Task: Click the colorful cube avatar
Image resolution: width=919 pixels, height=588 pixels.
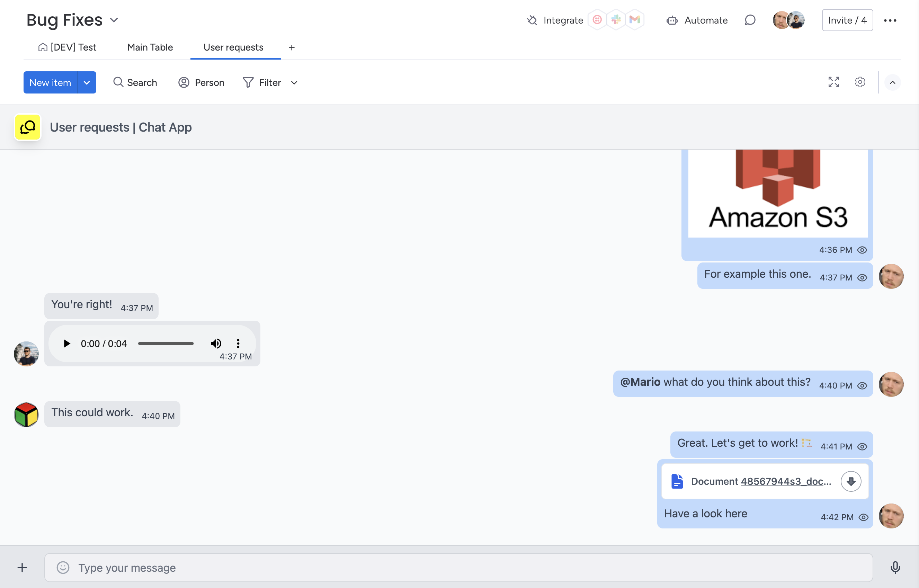Action: (x=26, y=415)
